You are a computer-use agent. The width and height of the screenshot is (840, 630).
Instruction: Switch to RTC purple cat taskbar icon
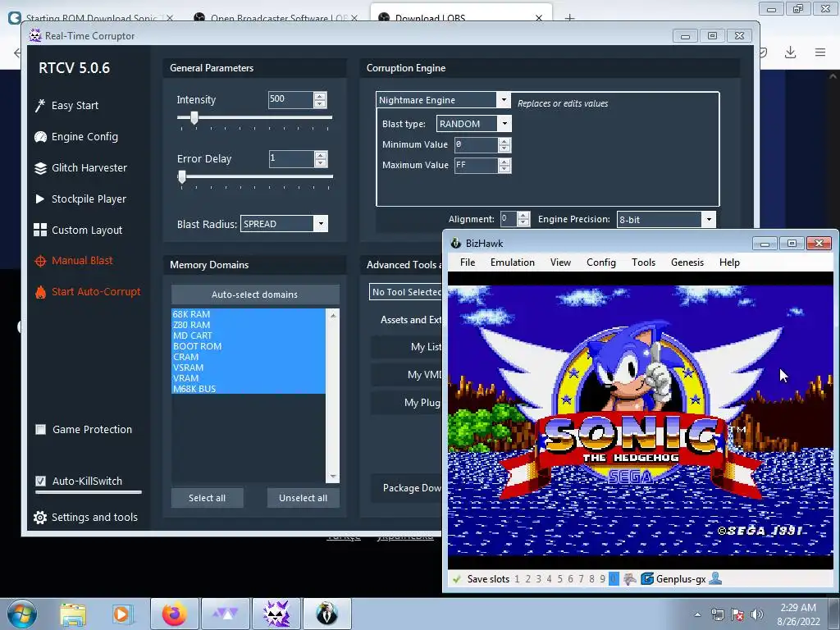(x=276, y=614)
